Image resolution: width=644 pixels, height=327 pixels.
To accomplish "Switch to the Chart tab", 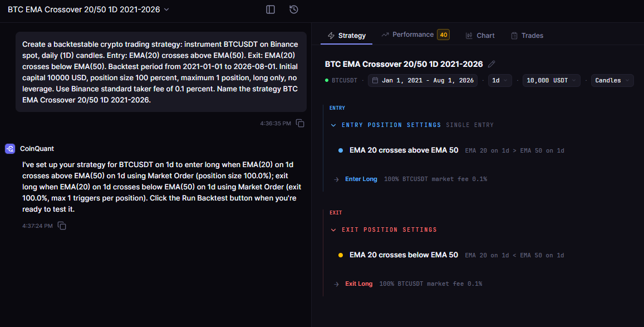I will (480, 36).
